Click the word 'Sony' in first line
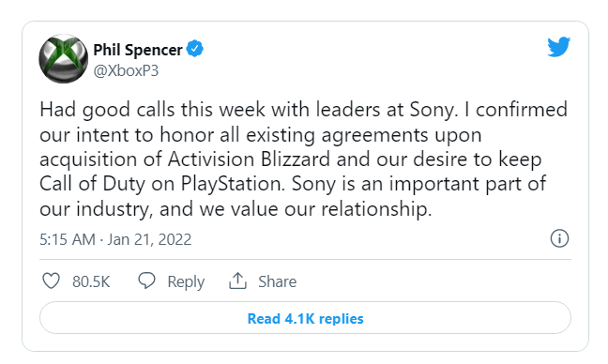The height and width of the screenshot is (364, 608). [432, 111]
